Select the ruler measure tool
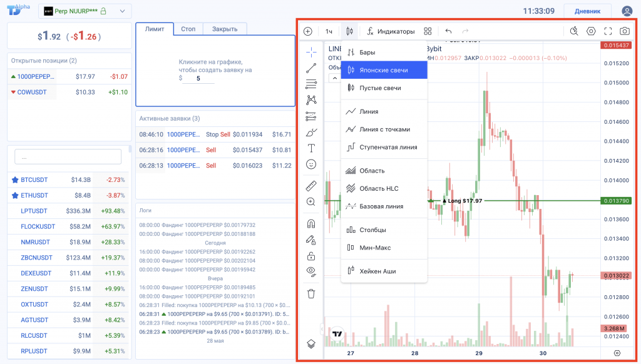The width and height of the screenshot is (641, 364). click(311, 186)
